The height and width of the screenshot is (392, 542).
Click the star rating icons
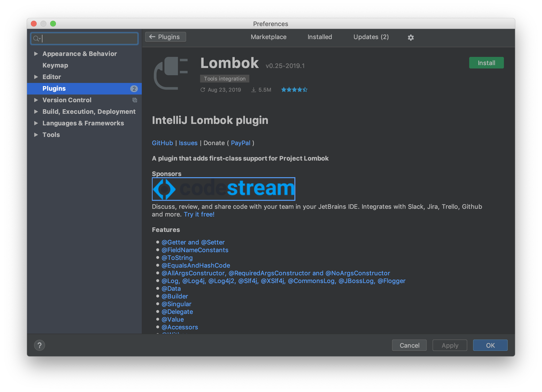pos(294,90)
